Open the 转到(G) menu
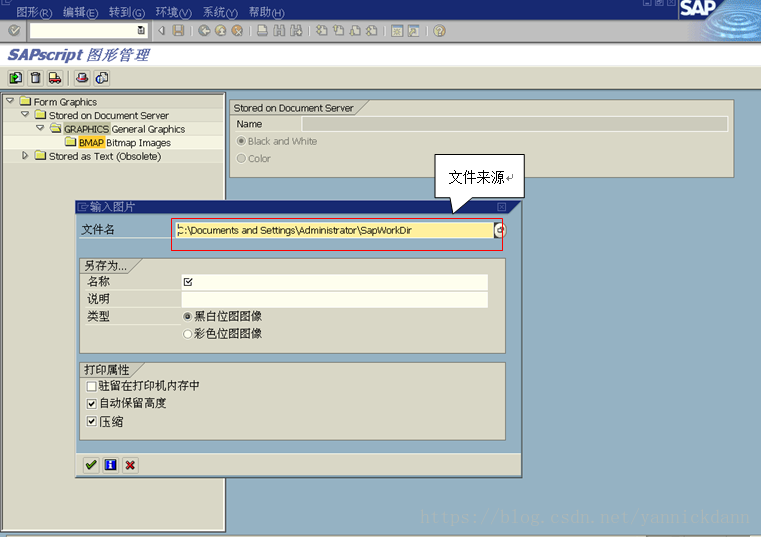Viewport: 761px width, 537px height. pyautogui.click(x=127, y=12)
